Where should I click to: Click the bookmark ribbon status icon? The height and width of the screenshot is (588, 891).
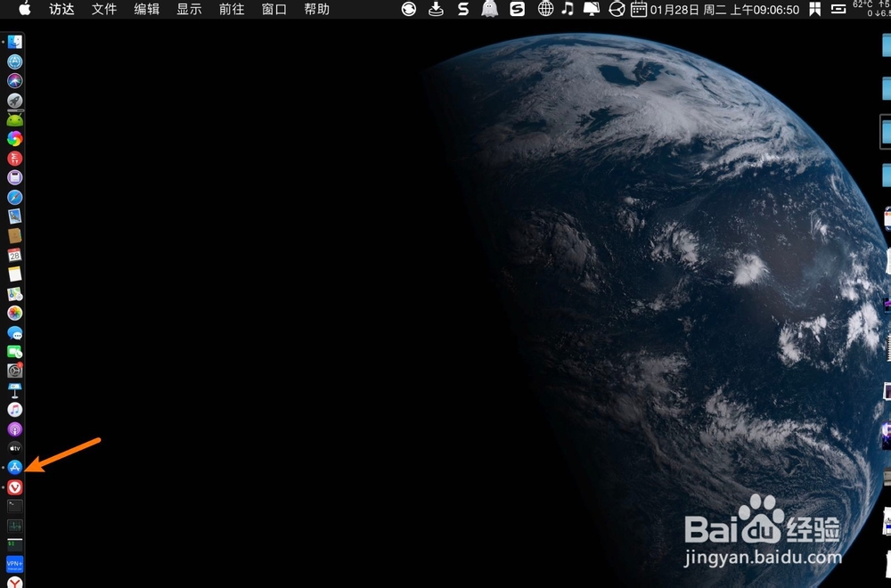point(815,9)
